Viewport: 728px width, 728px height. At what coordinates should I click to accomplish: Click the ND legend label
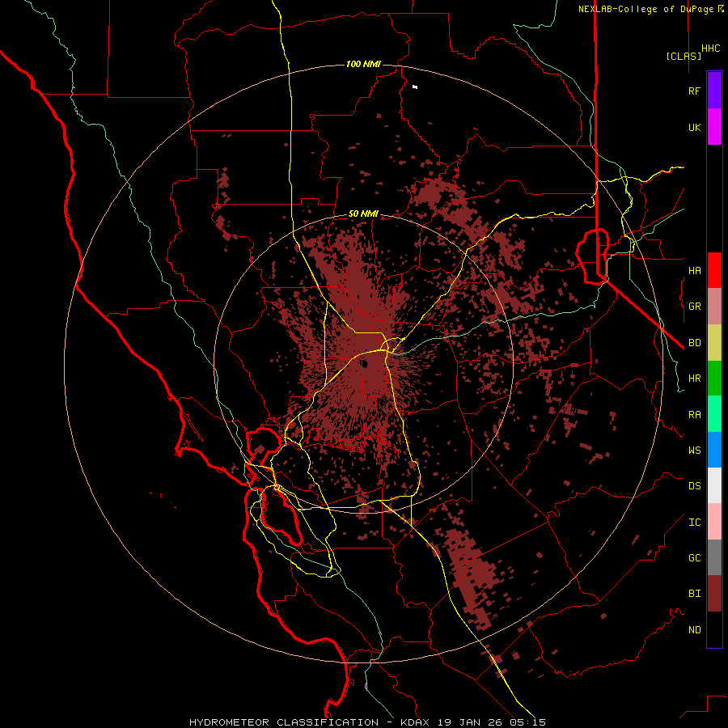[x=694, y=630]
